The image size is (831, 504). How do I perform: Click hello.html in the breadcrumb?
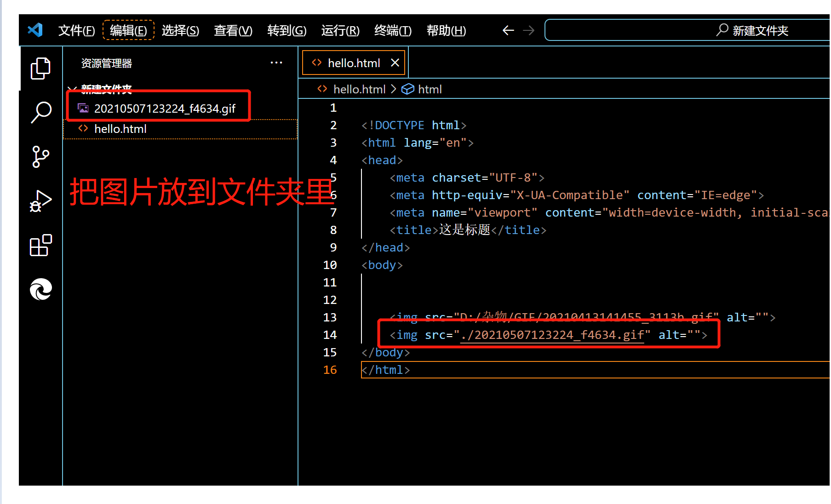(359, 89)
